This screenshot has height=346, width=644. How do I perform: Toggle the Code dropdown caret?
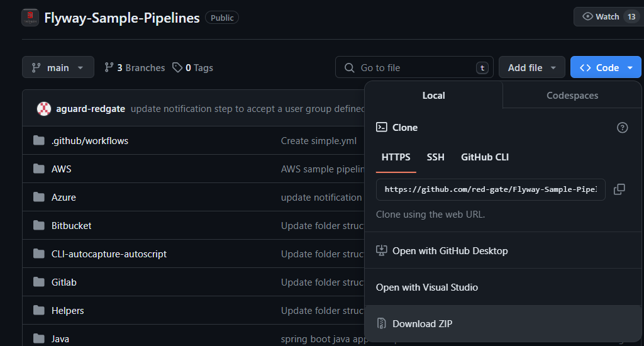[630, 68]
